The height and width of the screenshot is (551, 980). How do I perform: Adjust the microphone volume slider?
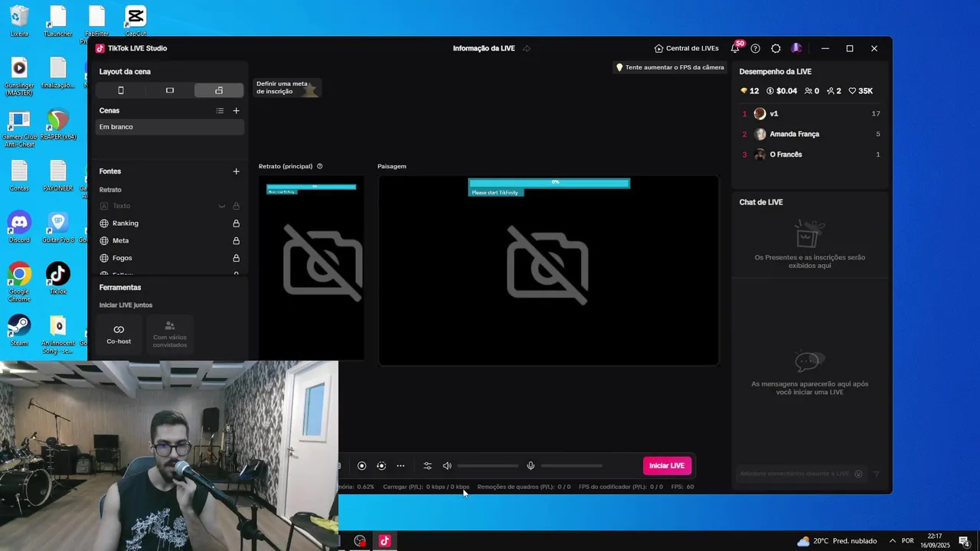tap(571, 466)
